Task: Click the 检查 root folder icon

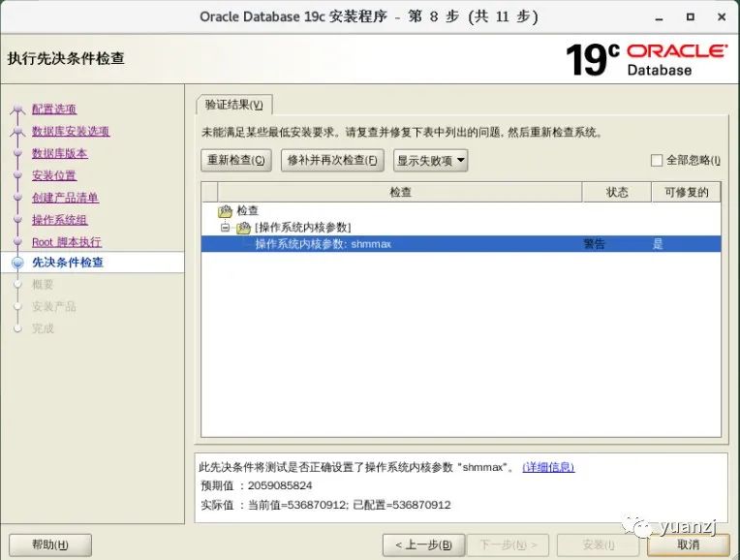Action: click(225, 210)
